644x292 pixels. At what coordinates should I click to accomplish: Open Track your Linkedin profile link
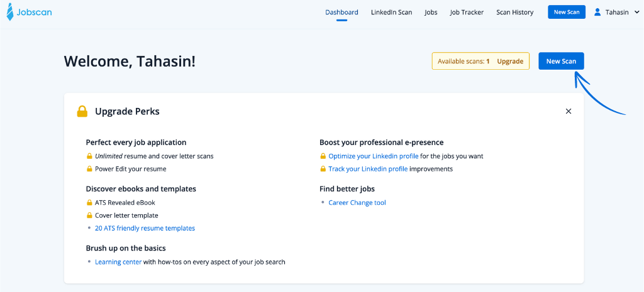point(368,168)
